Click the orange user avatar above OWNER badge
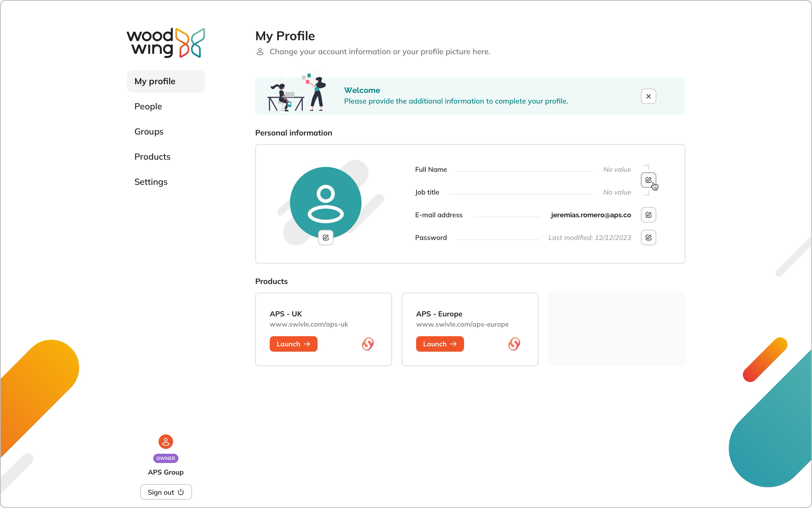Viewport: 812px width, 508px height. click(166, 442)
